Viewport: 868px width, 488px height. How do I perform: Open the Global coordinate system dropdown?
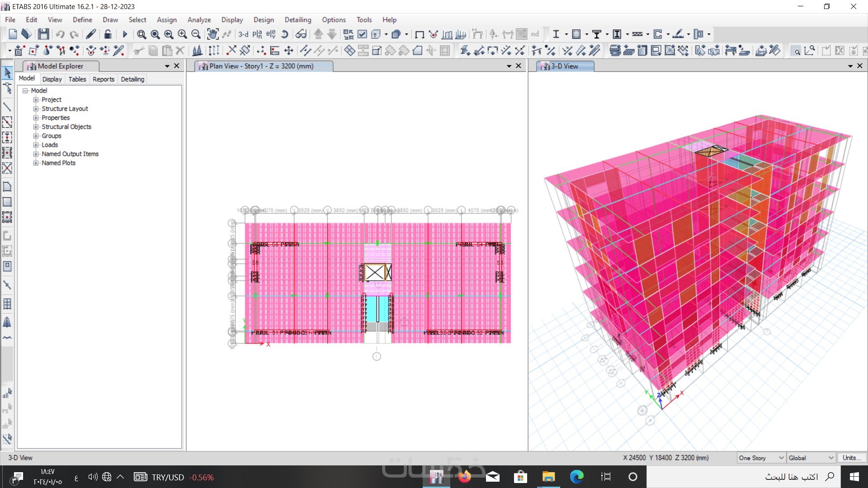point(811,458)
